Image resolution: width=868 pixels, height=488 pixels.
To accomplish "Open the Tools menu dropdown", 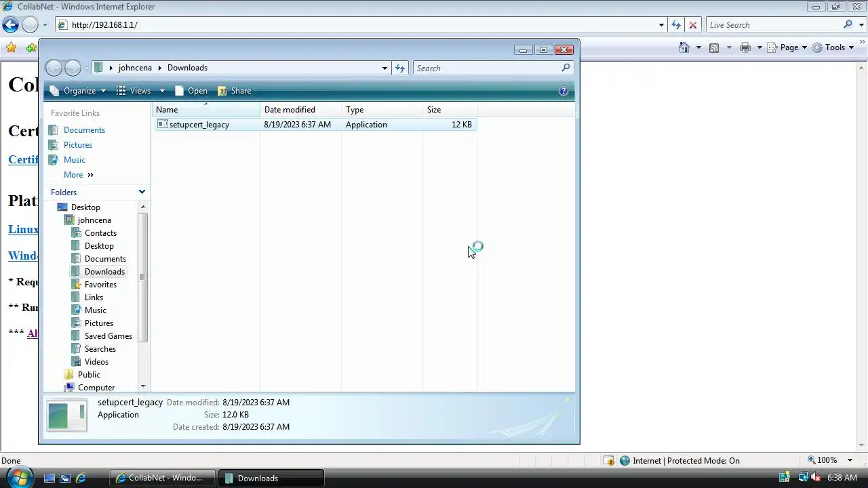I will [x=832, y=47].
